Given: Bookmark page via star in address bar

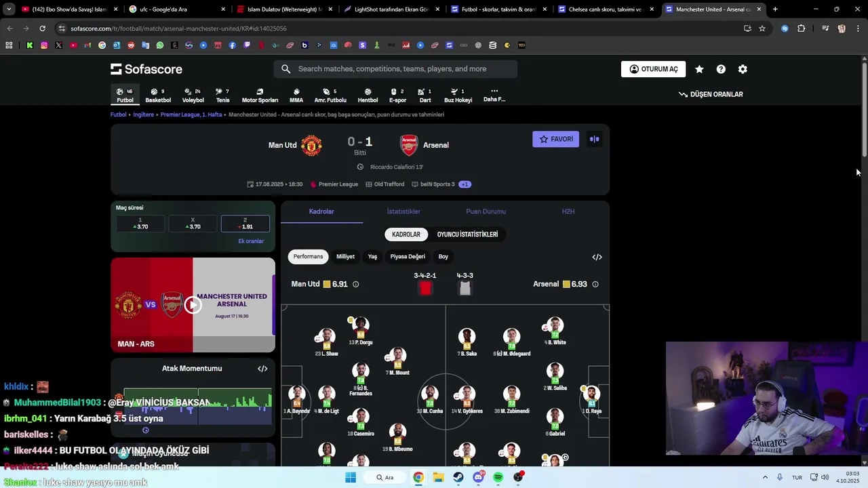Looking at the screenshot, I should click(x=762, y=28).
